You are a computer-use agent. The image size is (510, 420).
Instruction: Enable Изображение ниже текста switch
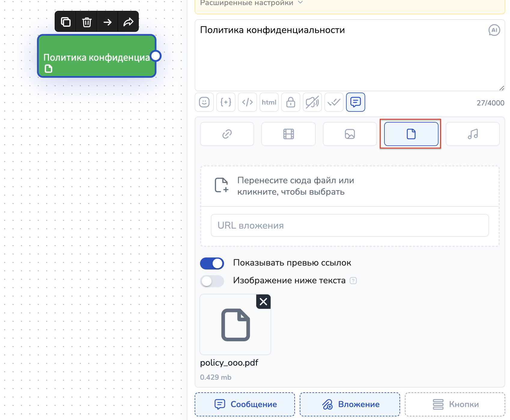[212, 281]
